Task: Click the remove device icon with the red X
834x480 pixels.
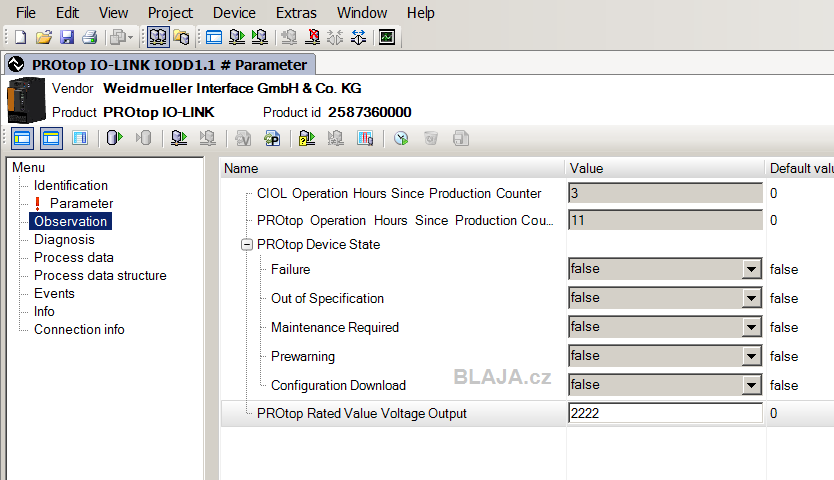Action: pyautogui.click(x=312, y=37)
